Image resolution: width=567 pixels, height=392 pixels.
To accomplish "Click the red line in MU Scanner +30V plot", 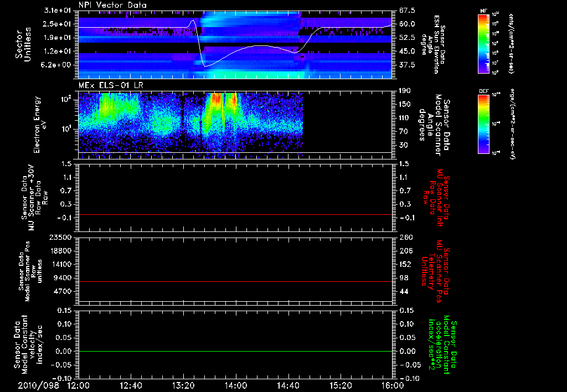I will pyautogui.click(x=235, y=214).
